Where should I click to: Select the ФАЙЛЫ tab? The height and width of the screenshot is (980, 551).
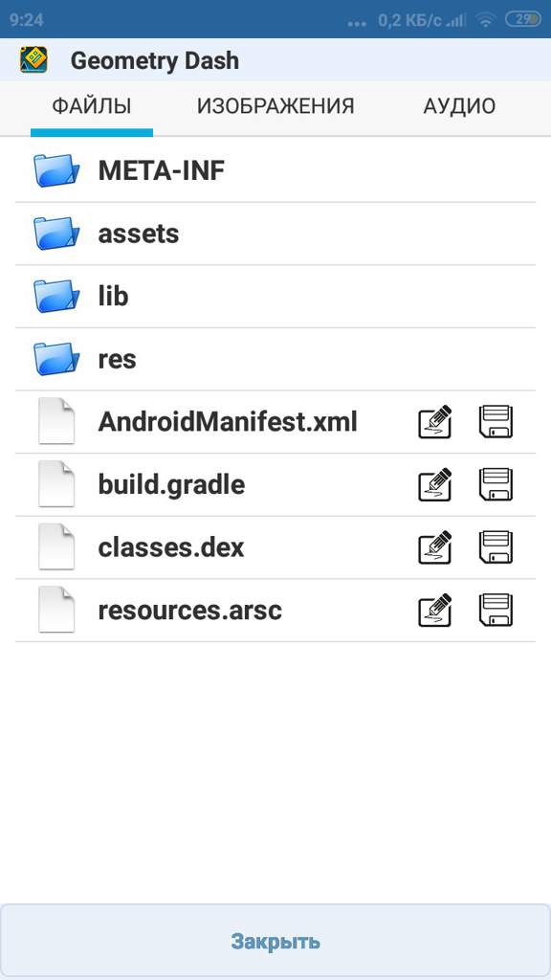coord(91,106)
